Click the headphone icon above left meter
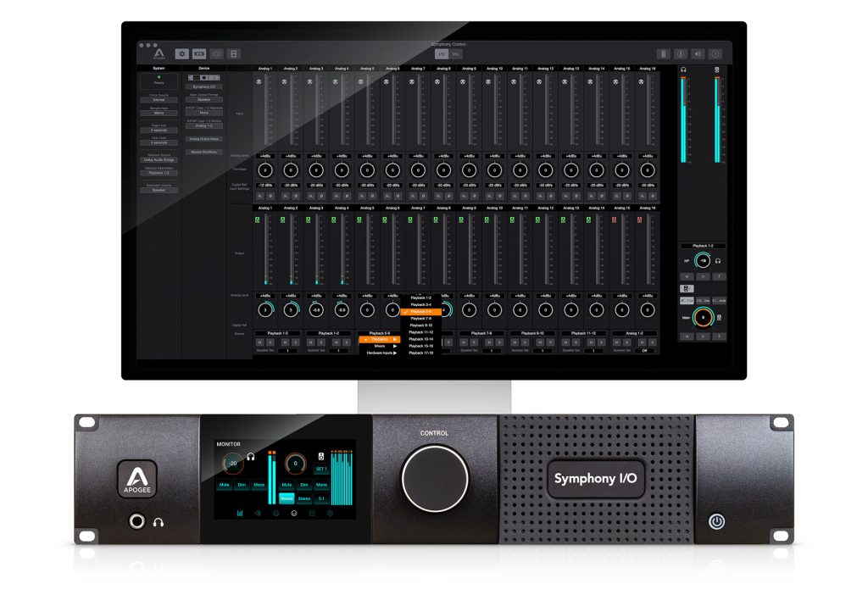 point(683,69)
